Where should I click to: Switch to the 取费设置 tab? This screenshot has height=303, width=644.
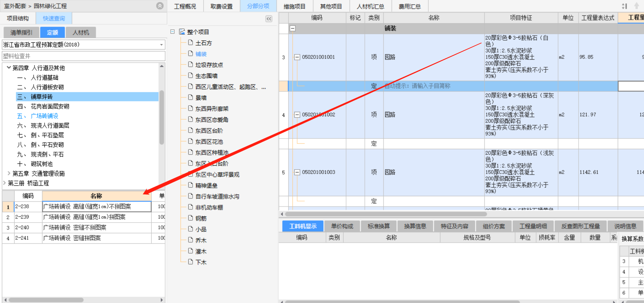tap(221, 6)
